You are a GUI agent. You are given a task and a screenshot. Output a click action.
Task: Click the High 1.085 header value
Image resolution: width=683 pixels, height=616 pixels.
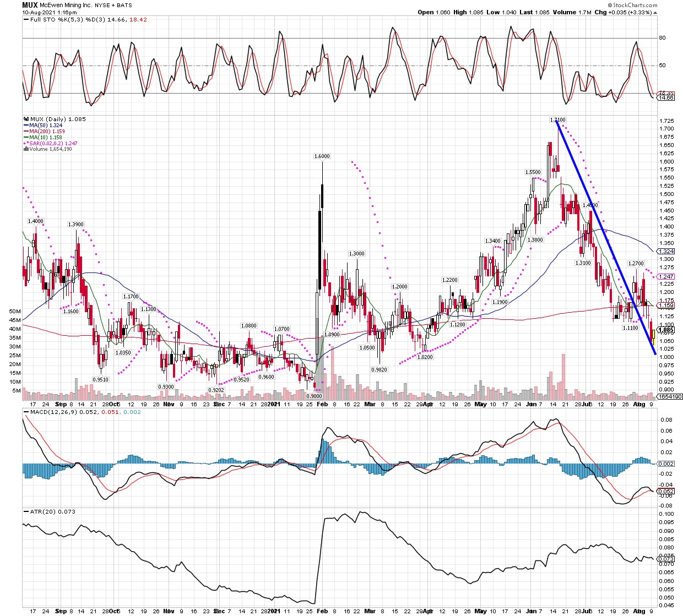click(x=468, y=12)
